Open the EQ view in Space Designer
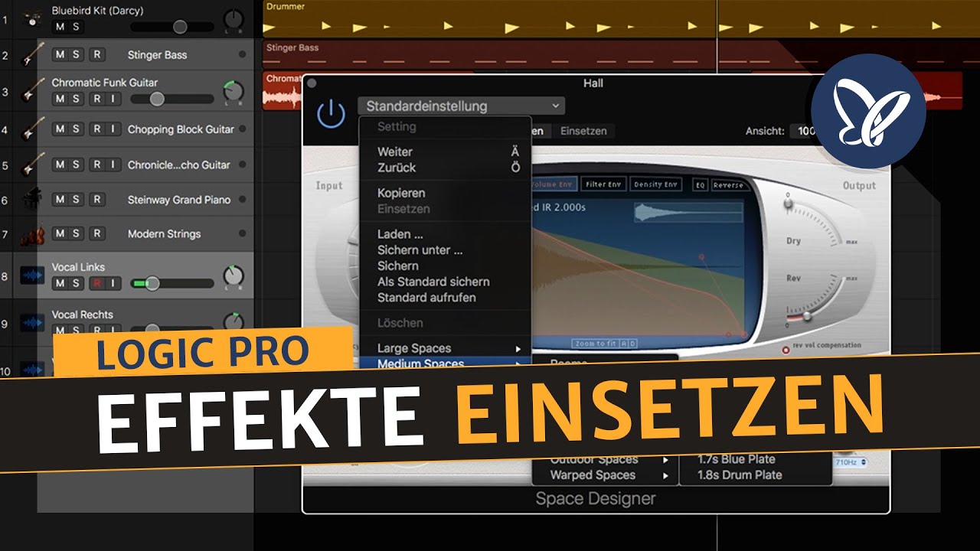 coord(700,184)
